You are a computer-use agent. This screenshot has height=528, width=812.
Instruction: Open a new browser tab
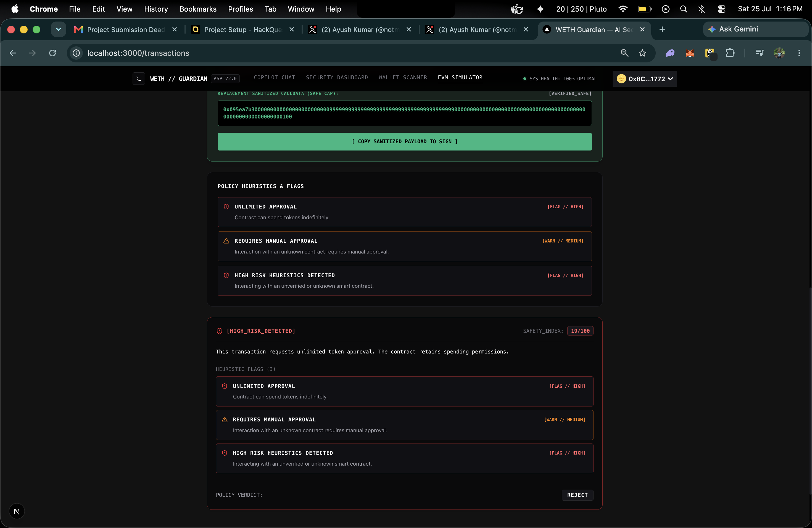(662, 29)
